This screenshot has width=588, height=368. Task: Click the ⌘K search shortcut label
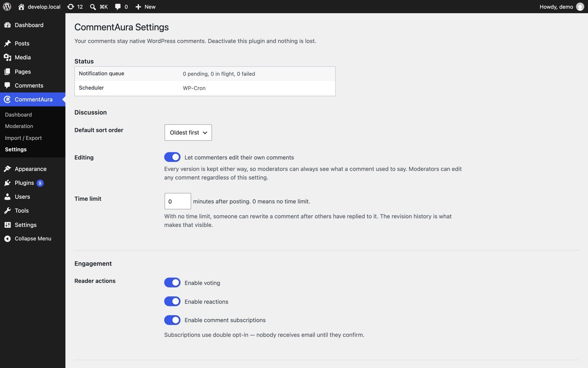click(x=104, y=7)
